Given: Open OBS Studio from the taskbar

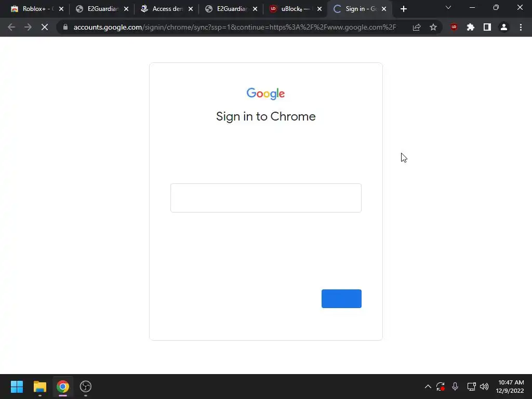Looking at the screenshot, I should click(86, 387).
